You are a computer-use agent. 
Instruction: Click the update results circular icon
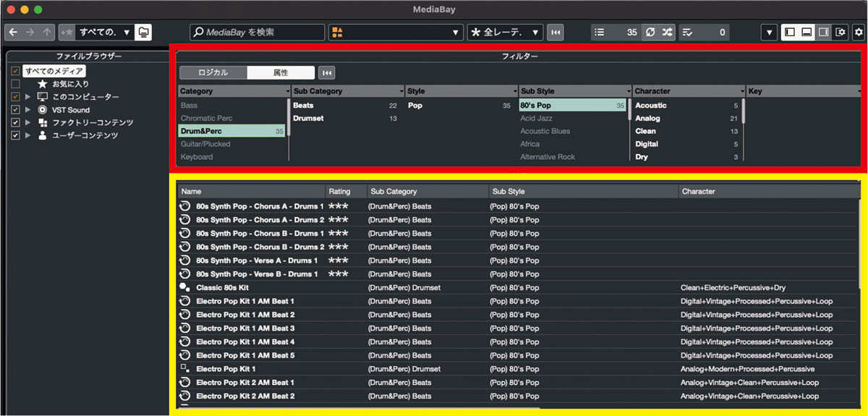(650, 32)
